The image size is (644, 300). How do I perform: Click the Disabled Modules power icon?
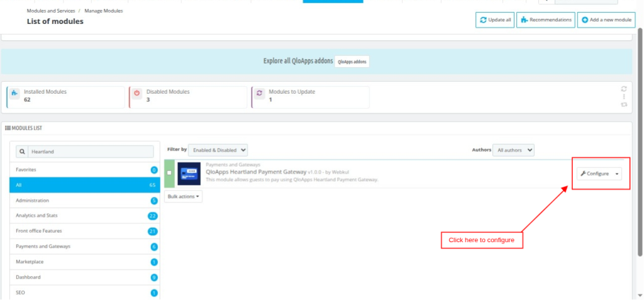137,93
